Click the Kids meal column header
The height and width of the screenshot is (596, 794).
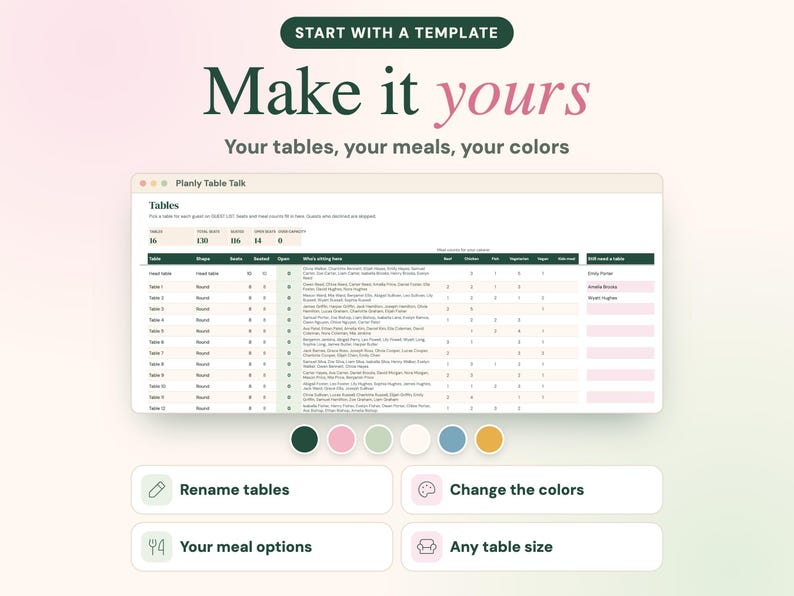[x=567, y=259]
